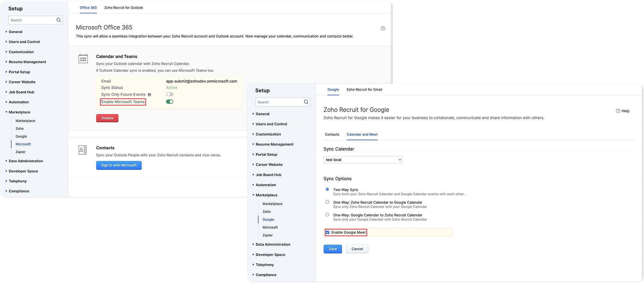Viewport: 644px width, 283px height.
Task: Open Marketplace sub-item in Office 365 window sidebar
Action: click(x=25, y=121)
